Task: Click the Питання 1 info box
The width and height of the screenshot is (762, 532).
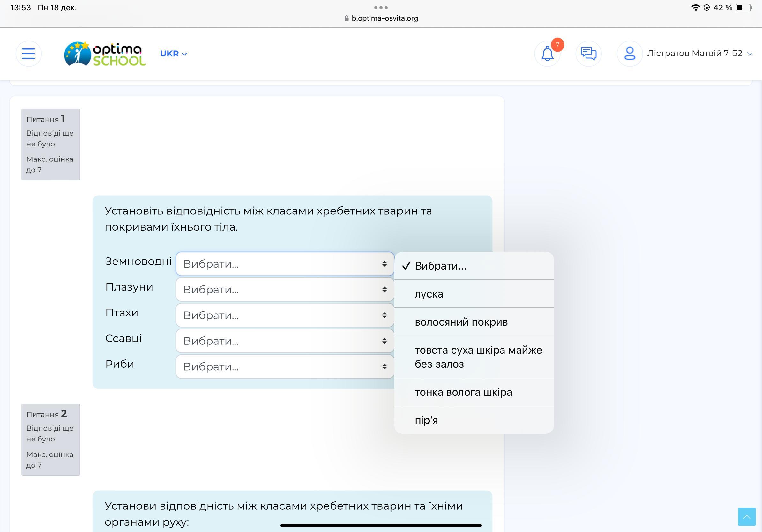Action: click(51, 144)
